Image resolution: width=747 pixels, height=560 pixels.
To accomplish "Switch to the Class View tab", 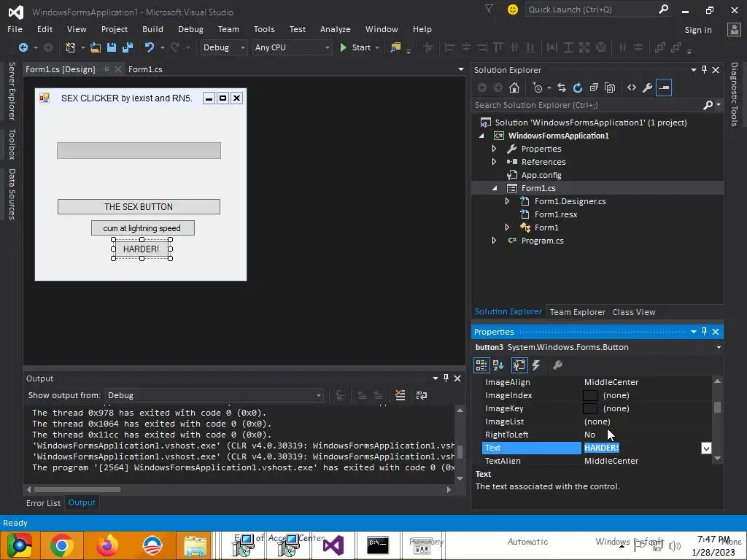I will [x=634, y=312].
